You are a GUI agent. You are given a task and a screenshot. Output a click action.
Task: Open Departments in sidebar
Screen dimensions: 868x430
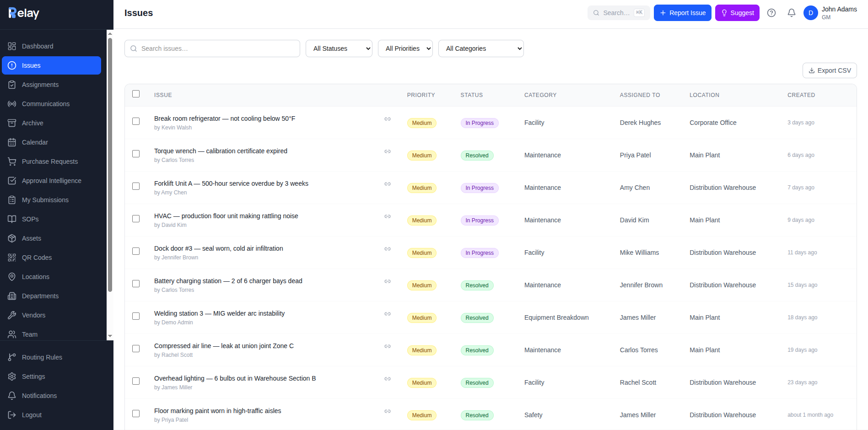point(51,296)
